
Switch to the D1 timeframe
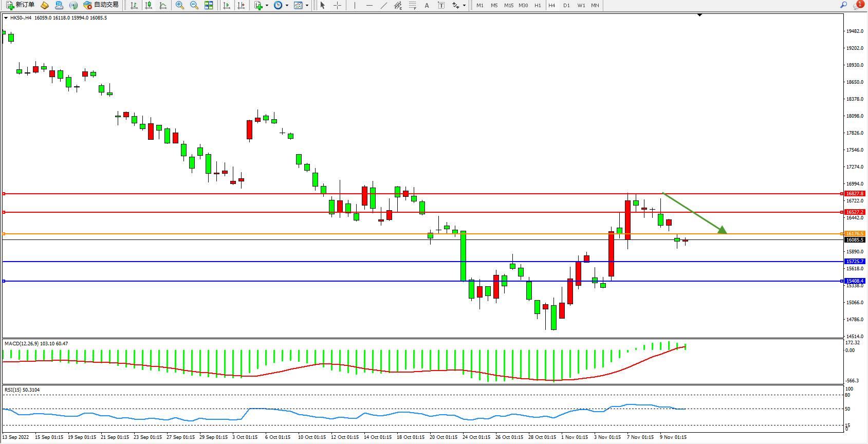pyautogui.click(x=566, y=5)
